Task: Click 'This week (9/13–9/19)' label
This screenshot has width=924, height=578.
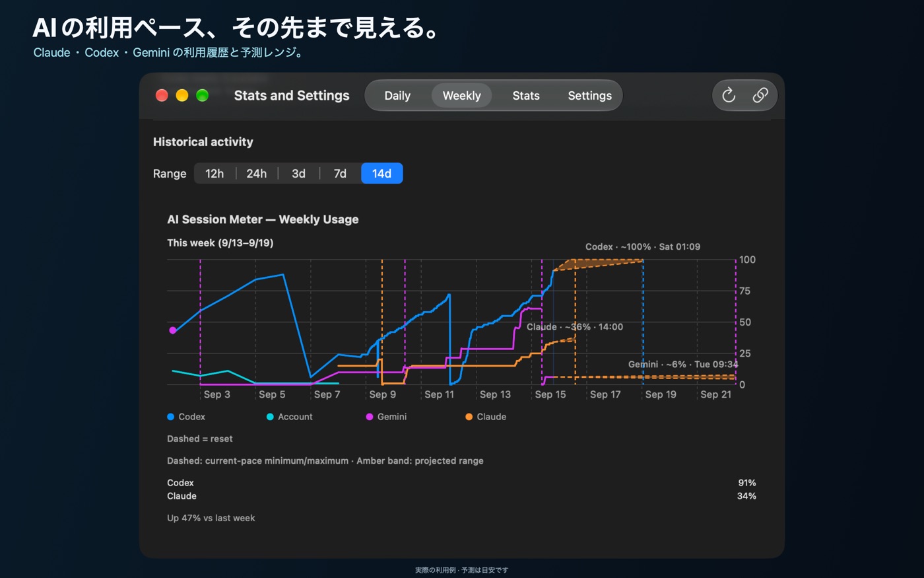Action: pos(220,243)
